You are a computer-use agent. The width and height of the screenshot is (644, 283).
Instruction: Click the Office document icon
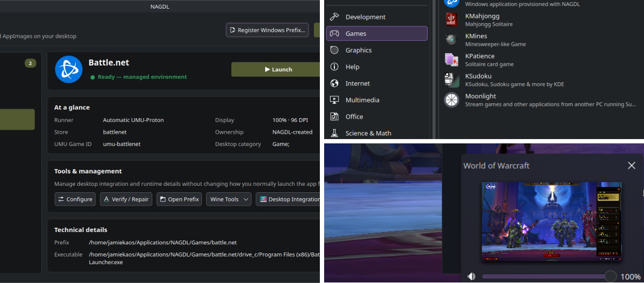[x=334, y=117]
